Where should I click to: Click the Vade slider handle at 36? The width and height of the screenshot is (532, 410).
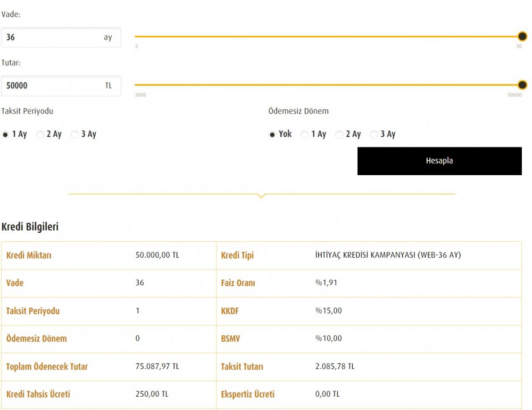coord(522,36)
